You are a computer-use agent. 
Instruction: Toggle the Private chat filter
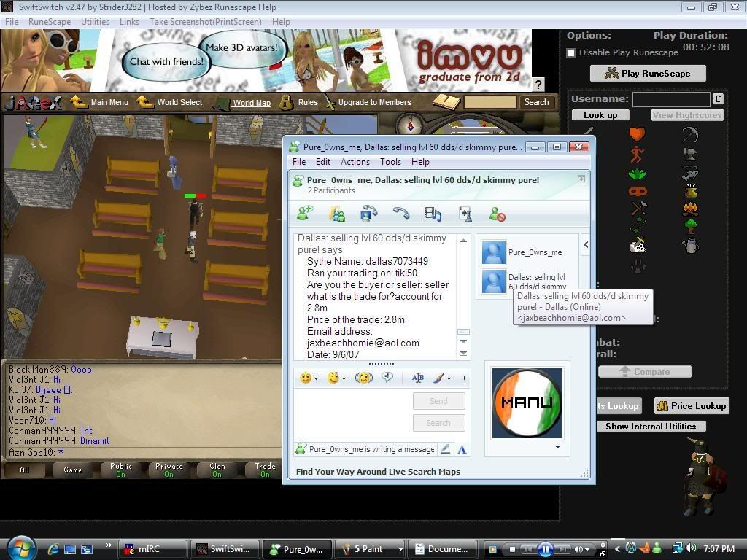click(169, 470)
